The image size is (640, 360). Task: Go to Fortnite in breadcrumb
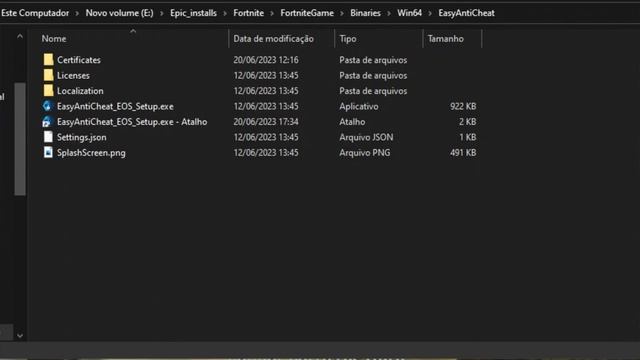point(249,13)
